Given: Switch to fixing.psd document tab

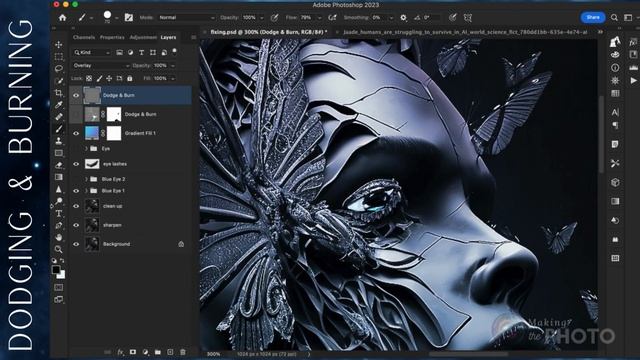Looking at the screenshot, I should pyautogui.click(x=269, y=32).
